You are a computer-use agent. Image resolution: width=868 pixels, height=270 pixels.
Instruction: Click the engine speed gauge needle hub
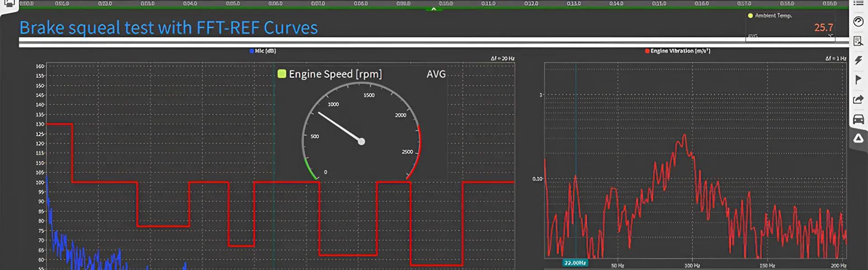pyautogui.click(x=361, y=142)
